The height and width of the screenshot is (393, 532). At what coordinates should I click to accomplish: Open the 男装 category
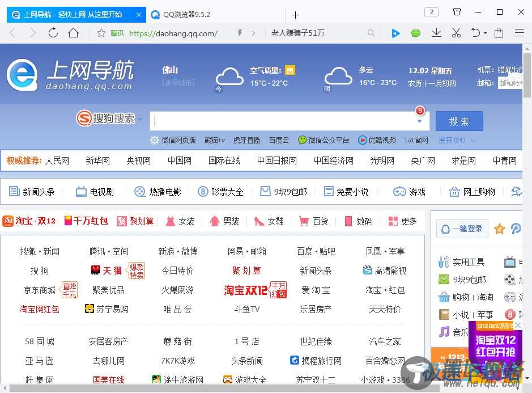point(224,221)
